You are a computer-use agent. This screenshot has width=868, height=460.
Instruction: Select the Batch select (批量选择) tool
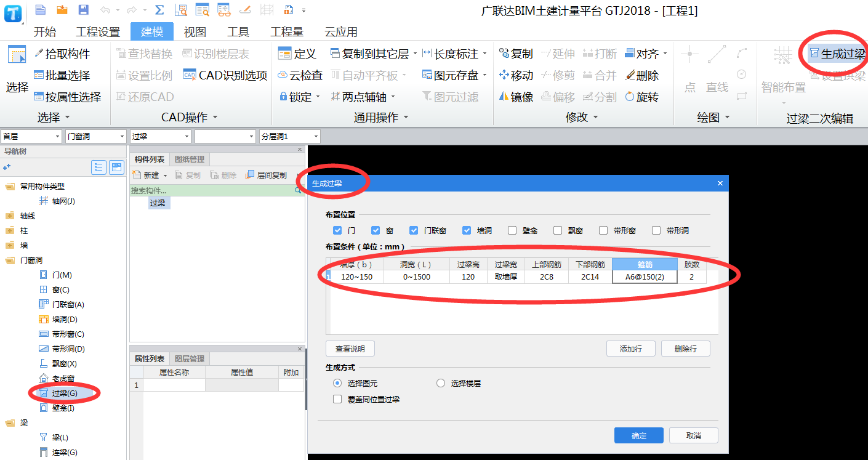pyautogui.click(x=62, y=75)
